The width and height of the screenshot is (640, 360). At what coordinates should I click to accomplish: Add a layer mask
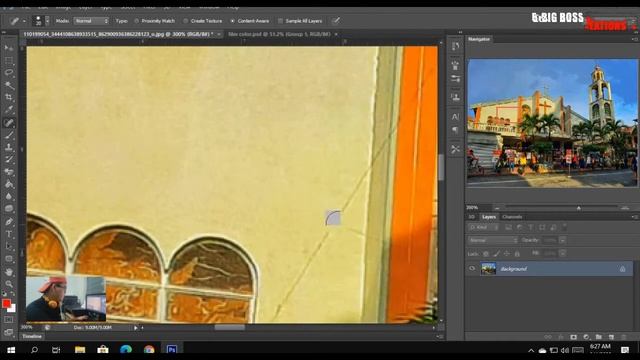coord(573,337)
